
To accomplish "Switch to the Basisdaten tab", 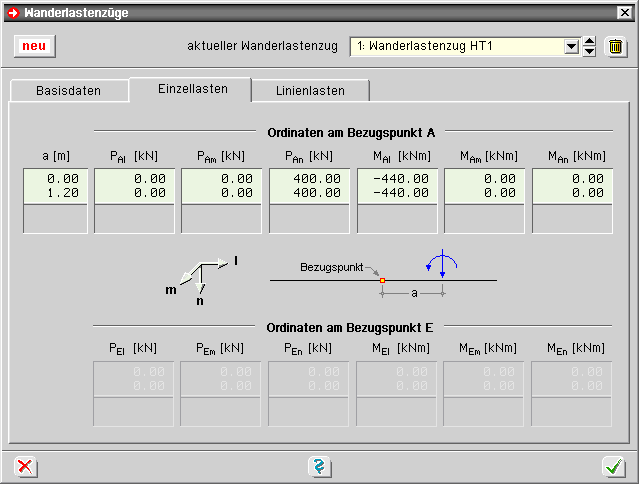I will click(x=68, y=90).
